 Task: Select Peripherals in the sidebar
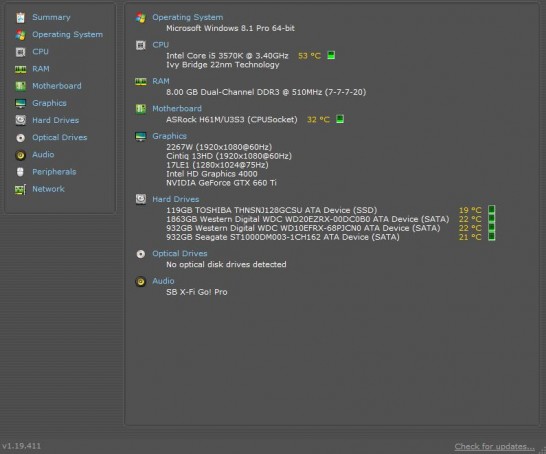tap(54, 172)
